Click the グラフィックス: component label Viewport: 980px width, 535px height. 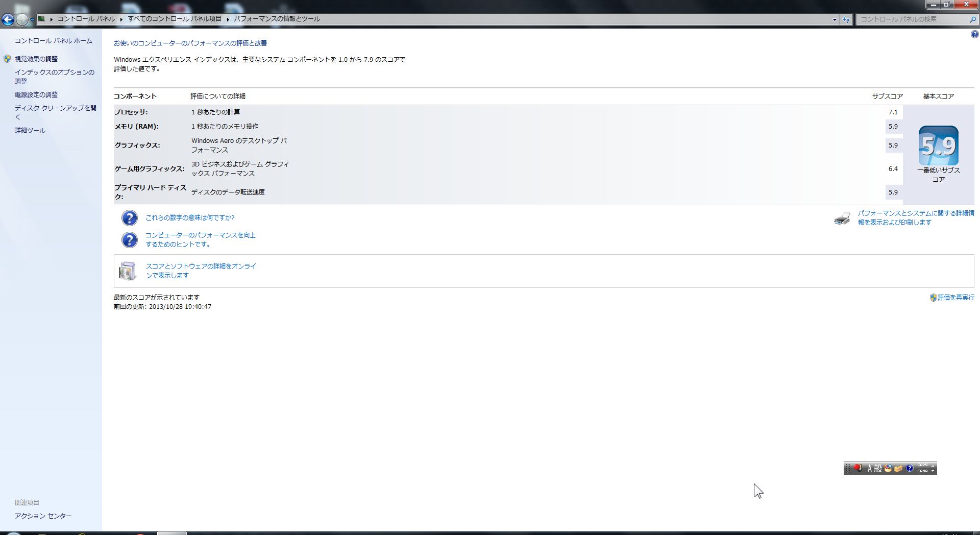click(137, 145)
